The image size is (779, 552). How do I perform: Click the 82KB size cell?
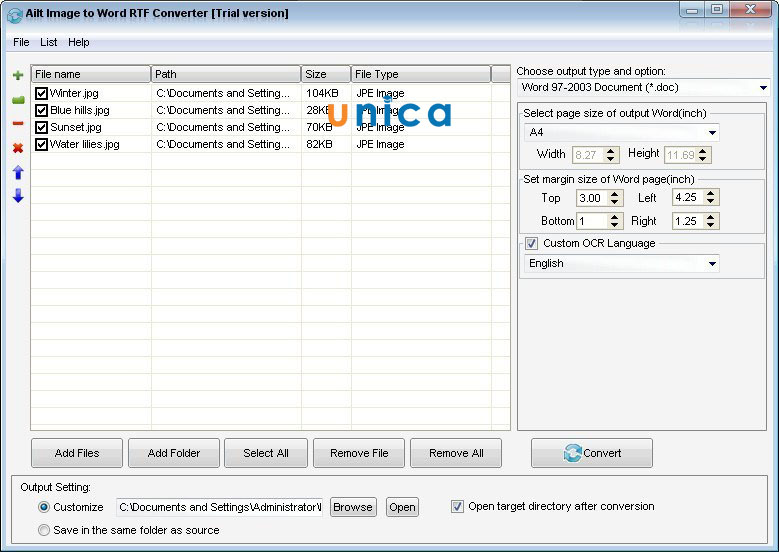pyautogui.click(x=319, y=144)
